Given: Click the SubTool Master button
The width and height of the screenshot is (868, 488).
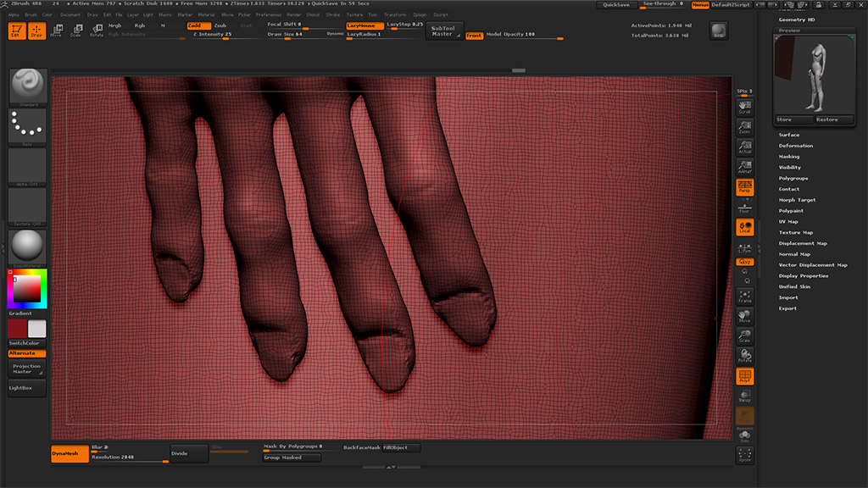Looking at the screenshot, I should pos(444,31).
